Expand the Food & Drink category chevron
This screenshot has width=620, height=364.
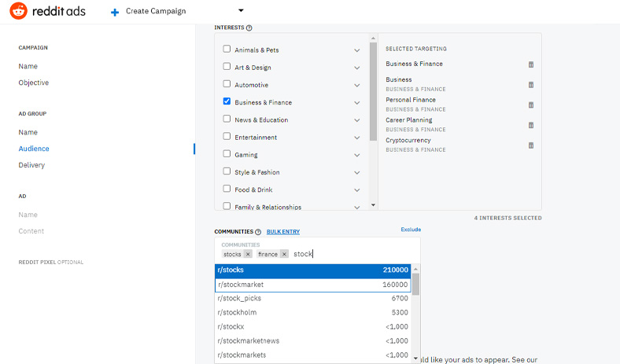point(357,190)
